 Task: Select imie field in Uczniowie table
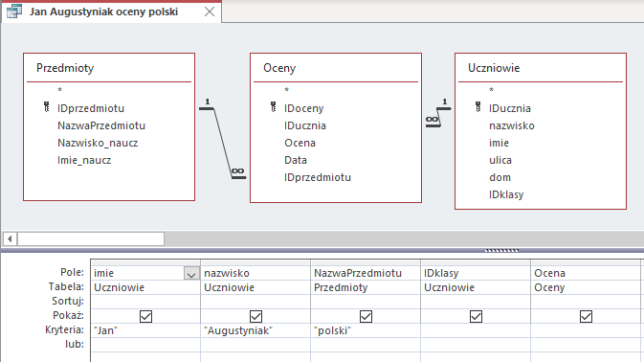coord(499,143)
